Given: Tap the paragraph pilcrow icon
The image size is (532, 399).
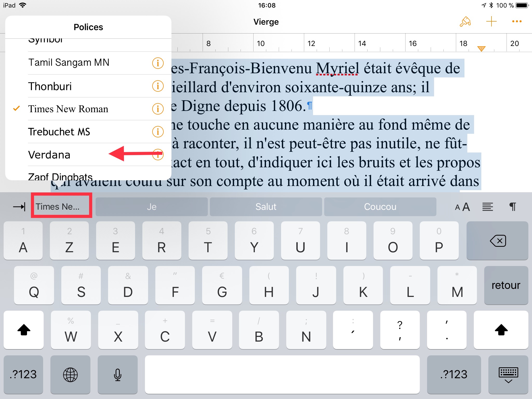Looking at the screenshot, I should [513, 207].
